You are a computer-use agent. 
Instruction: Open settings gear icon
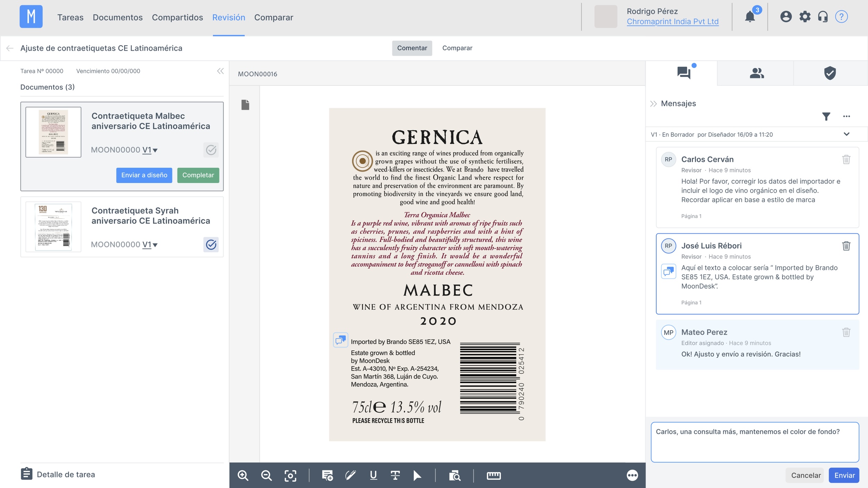click(804, 16)
